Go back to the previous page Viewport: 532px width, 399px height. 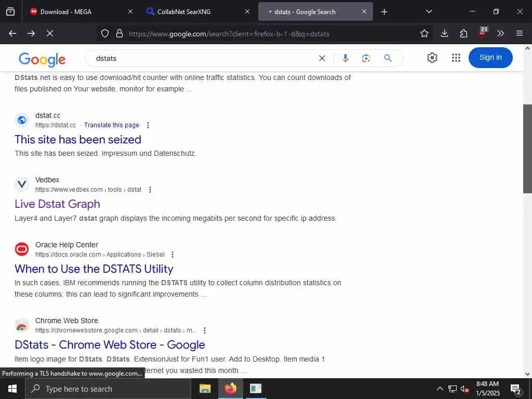12,33
